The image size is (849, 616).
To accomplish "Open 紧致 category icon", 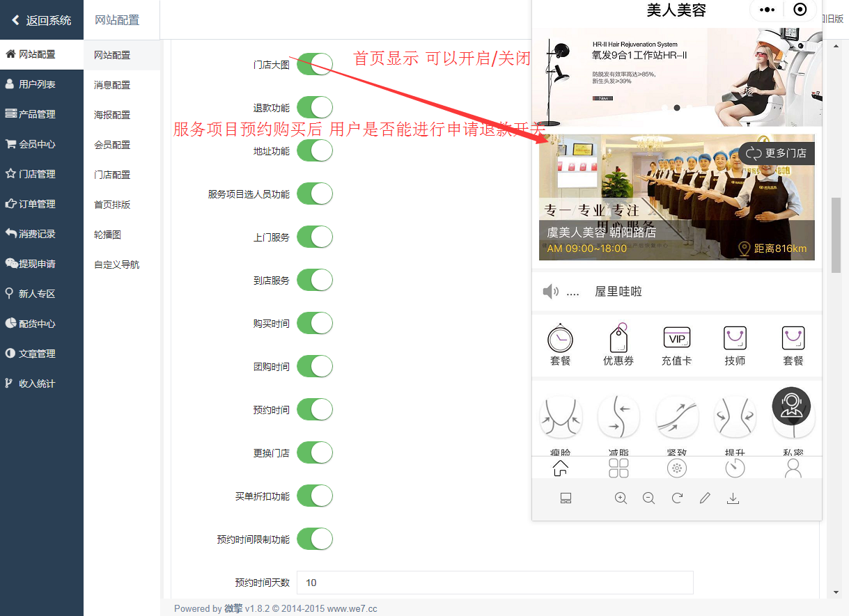I will 677,418.
